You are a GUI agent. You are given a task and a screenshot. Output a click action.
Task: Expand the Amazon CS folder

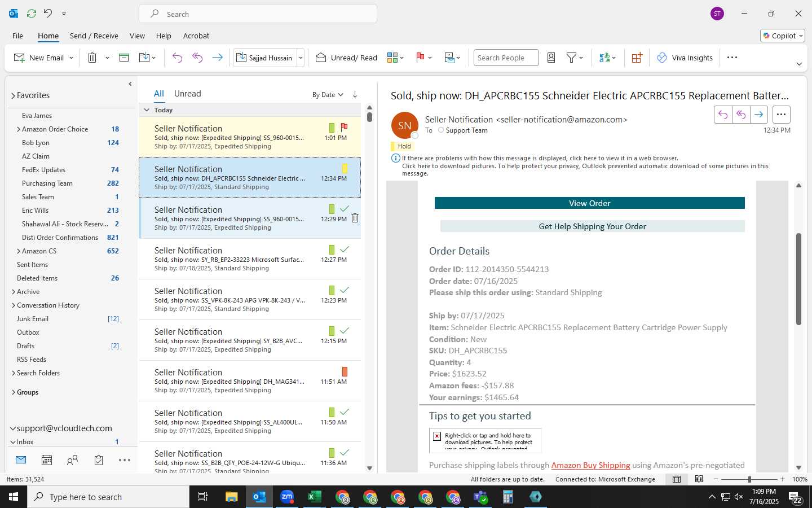19,251
